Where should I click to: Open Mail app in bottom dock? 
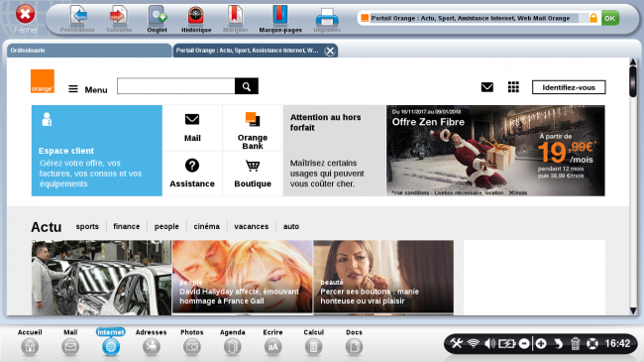70,342
